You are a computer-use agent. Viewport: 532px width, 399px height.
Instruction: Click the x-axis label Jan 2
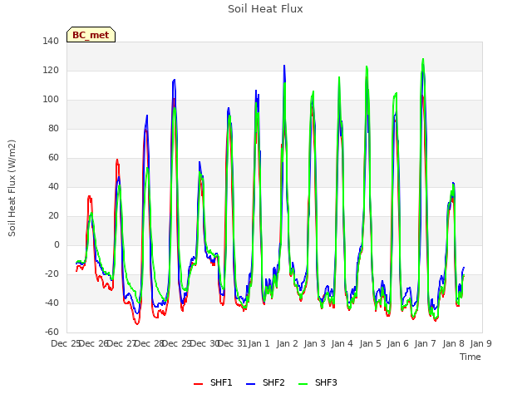click(x=287, y=343)
